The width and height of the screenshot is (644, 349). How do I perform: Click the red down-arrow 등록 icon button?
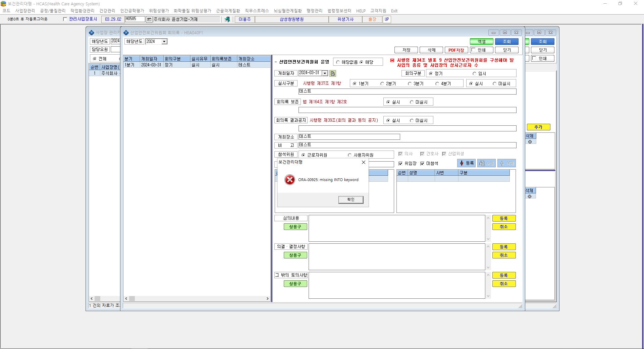tap(467, 163)
